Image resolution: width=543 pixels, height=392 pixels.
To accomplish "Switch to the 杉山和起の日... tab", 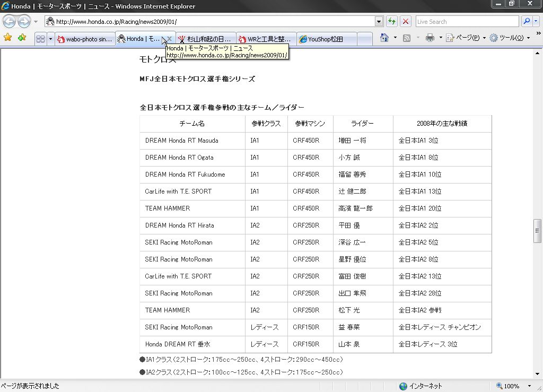I will (206, 39).
